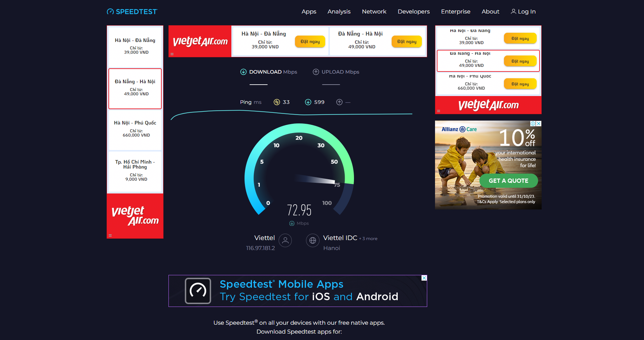
Task: Click GET A QUOTE in Allianz ad
Action: (x=509, y=181)
